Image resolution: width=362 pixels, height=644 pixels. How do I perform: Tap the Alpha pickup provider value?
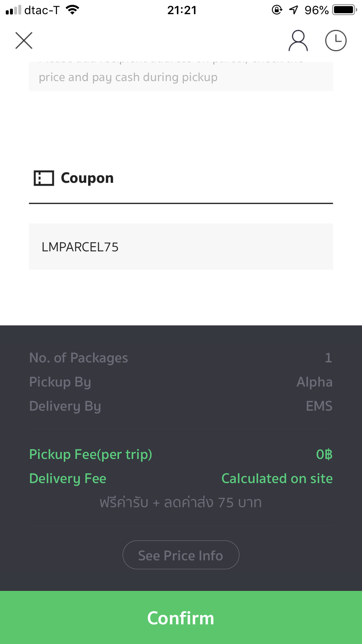click(x=314, y=382)
